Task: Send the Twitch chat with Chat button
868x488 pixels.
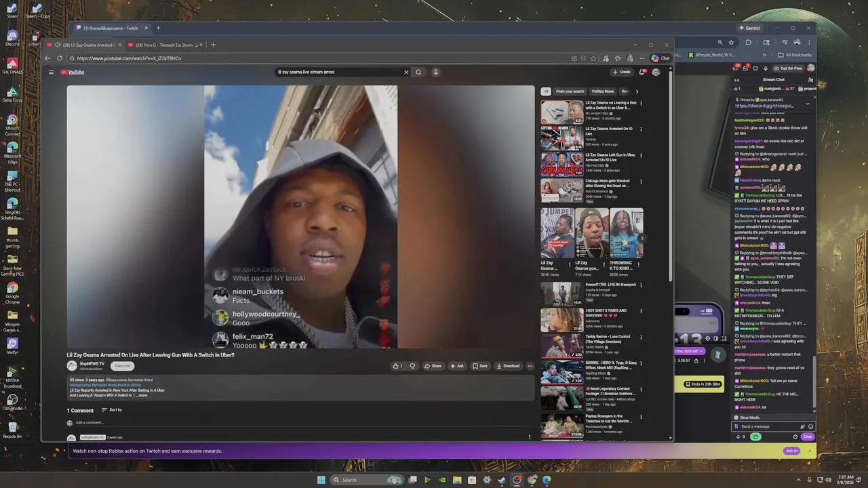Action: tap(808, 436)
